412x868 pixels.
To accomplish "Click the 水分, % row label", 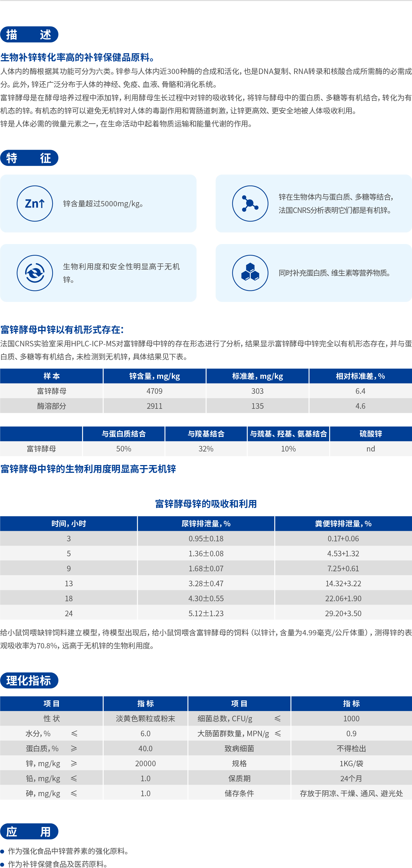I will [x=38, y=734].
